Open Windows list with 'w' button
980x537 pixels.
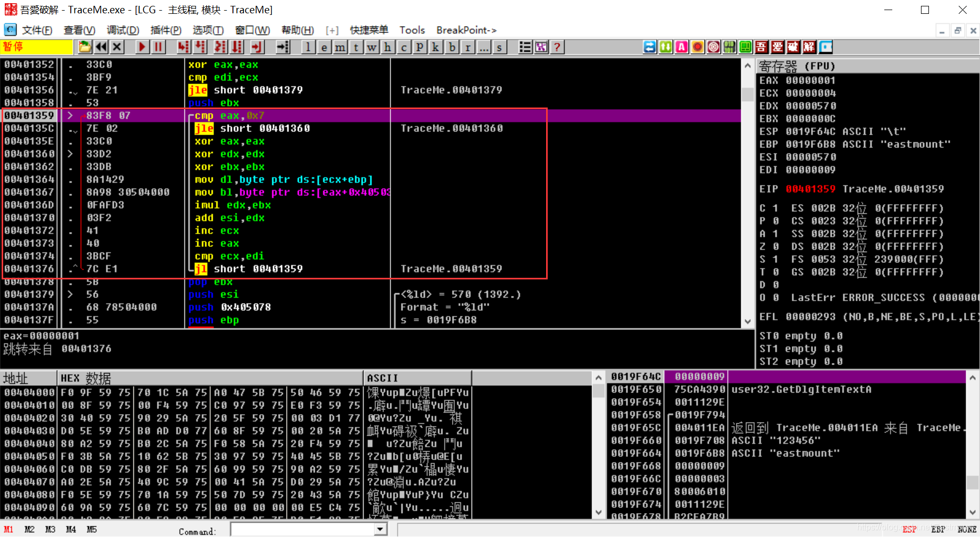point(372,47)
